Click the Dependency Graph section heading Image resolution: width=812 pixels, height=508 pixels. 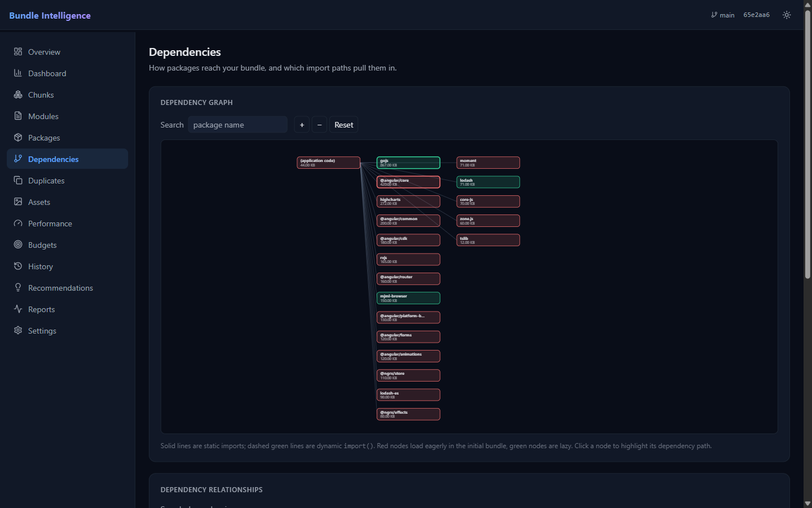tap(196, 102)
